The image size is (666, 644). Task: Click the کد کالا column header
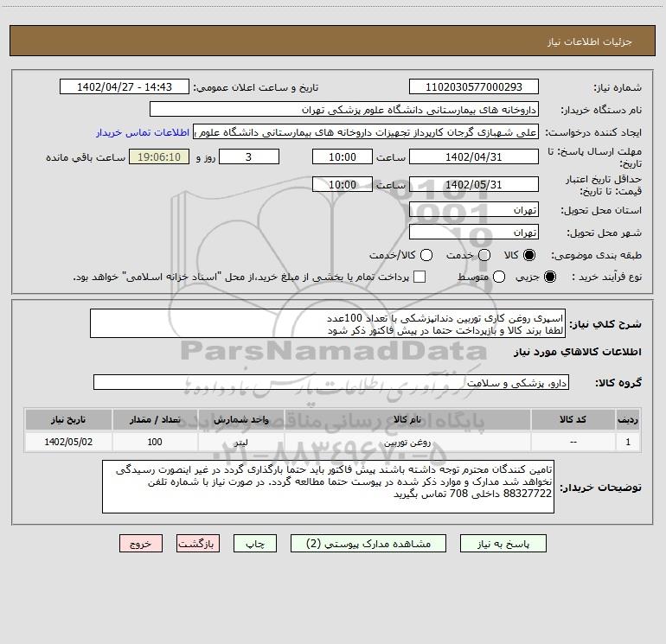point(573,419)
